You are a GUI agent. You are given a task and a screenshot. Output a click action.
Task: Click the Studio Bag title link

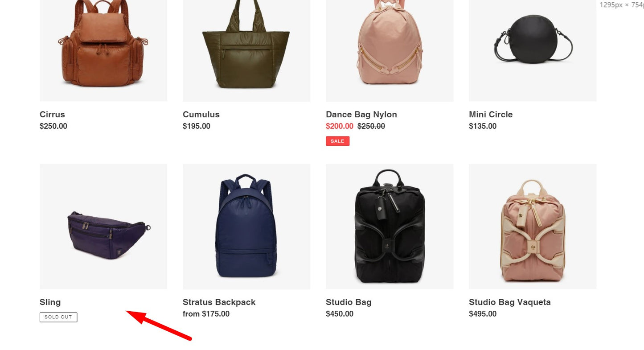coord(349,302)
